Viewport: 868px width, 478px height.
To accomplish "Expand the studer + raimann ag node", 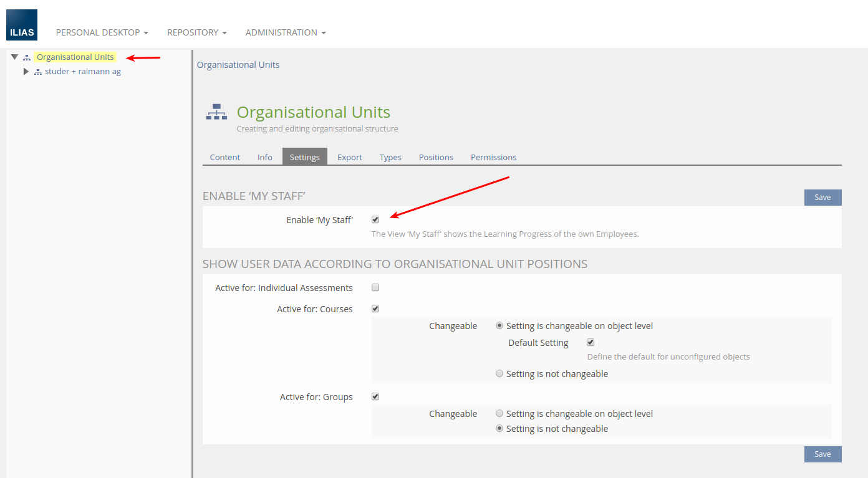I will point(26,72).
